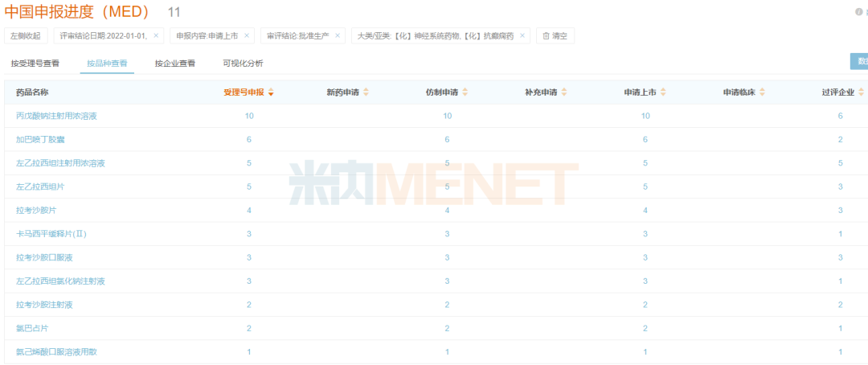The width and height of the screenshot is (868, 365).
Task: Sort the 申请临床 column
Action: click(763, 92)
